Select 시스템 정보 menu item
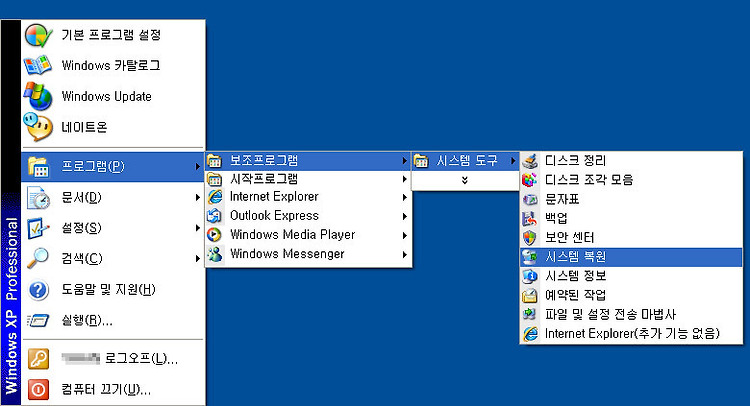 coord(631,276)
